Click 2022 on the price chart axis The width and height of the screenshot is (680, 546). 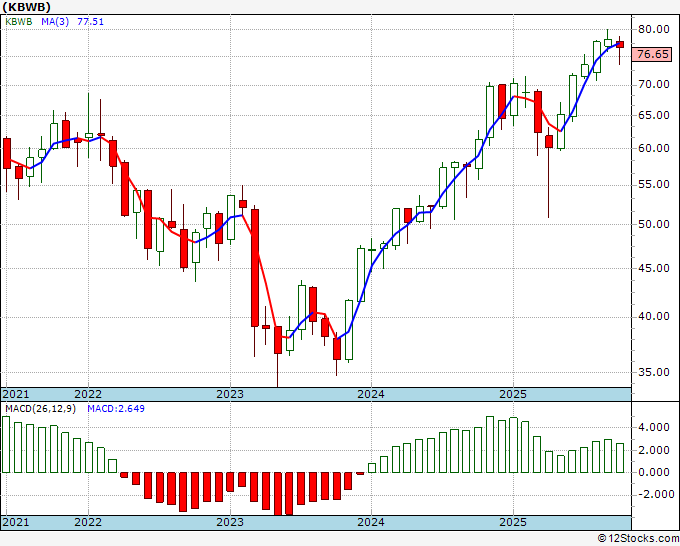pyautogui.click(x=88, y=394)
